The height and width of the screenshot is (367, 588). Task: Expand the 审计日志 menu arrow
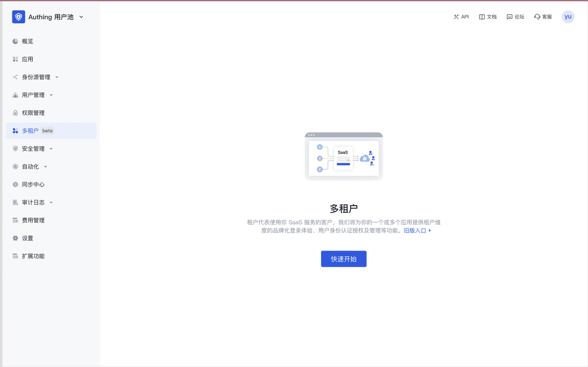(x=51, y=202)
